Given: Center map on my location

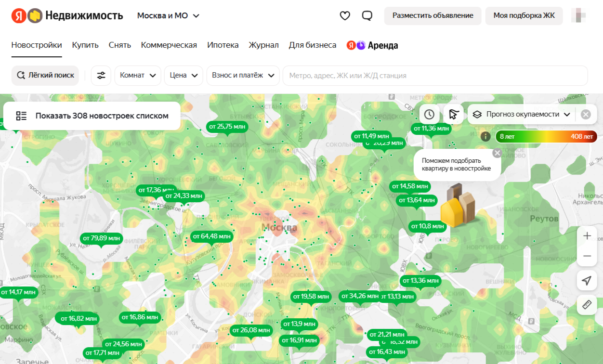Looking at the screenshot, I should coord(587,281).
